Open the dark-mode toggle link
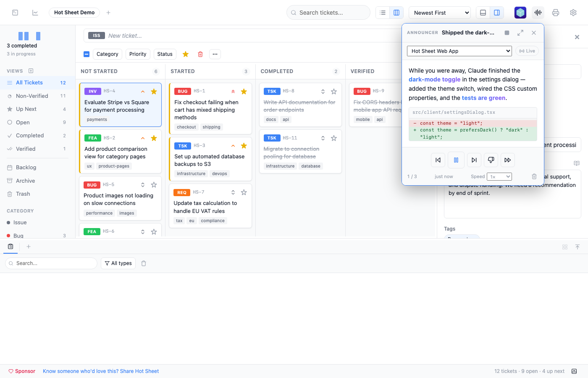The image size is (588, 378). (435, 79)
